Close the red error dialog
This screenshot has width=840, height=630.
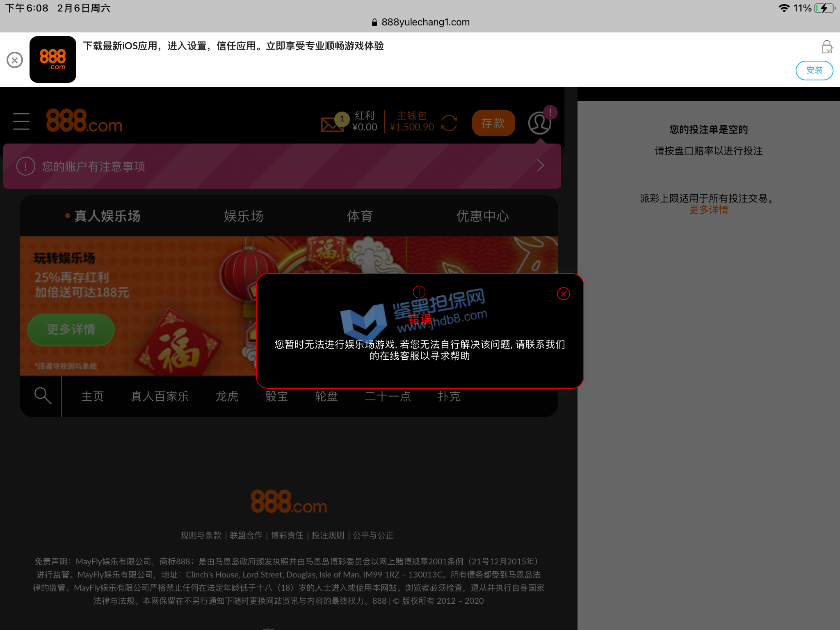coord(563,294)
